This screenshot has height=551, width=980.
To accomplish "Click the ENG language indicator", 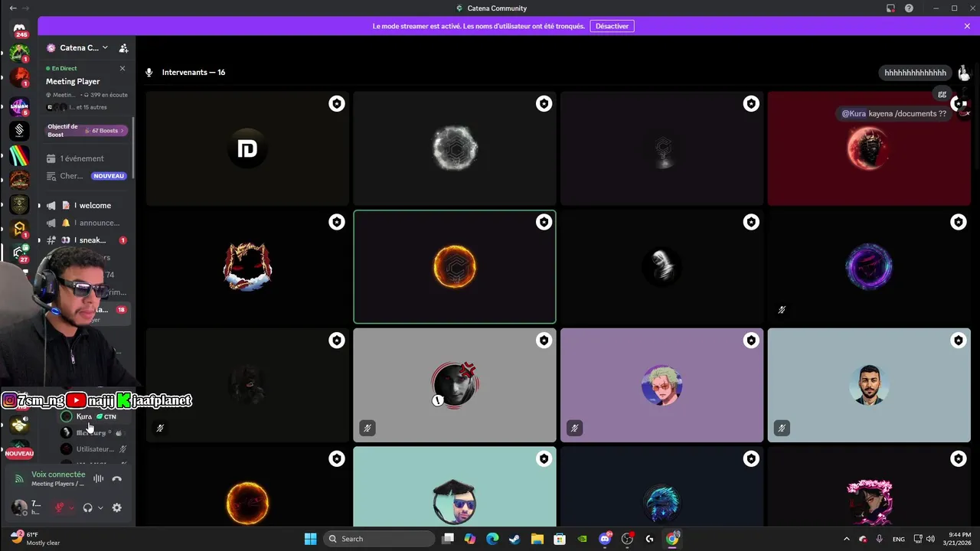I will [899, 539].
